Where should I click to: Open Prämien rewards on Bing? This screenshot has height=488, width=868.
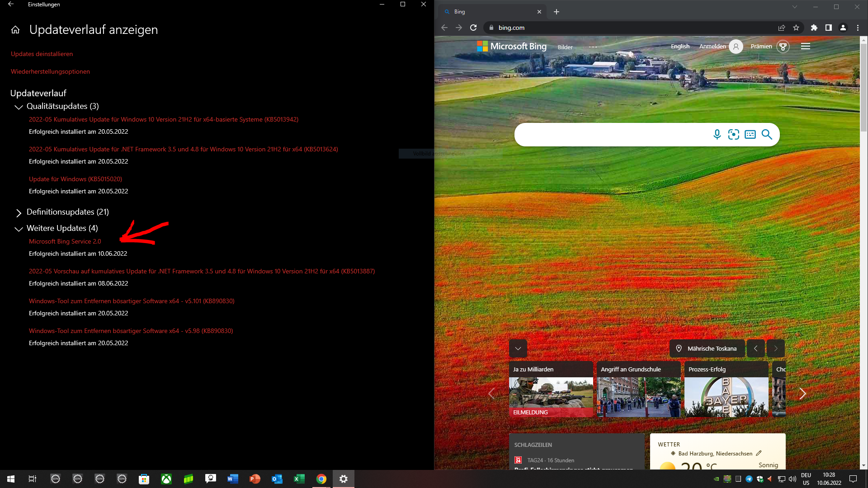[770, 47]
